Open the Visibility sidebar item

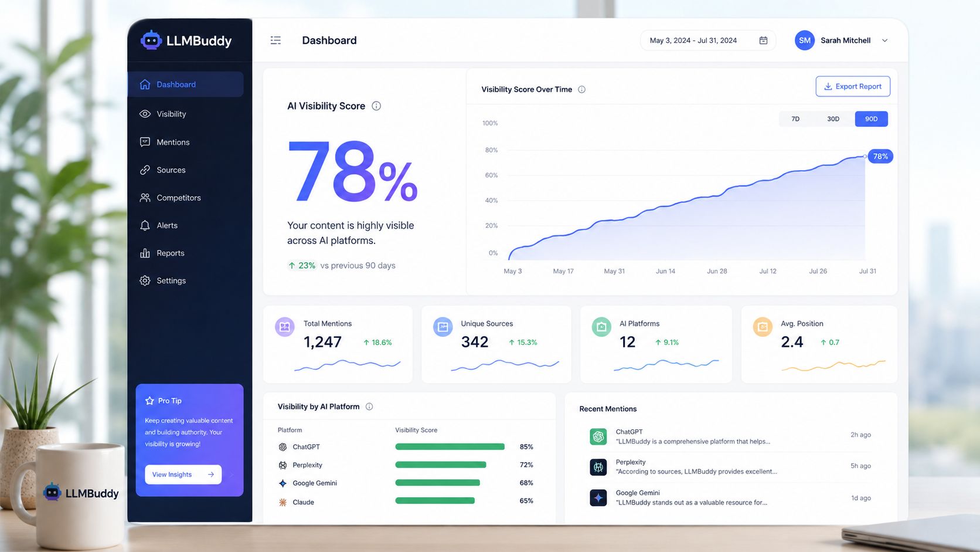(x=185, y=114)
